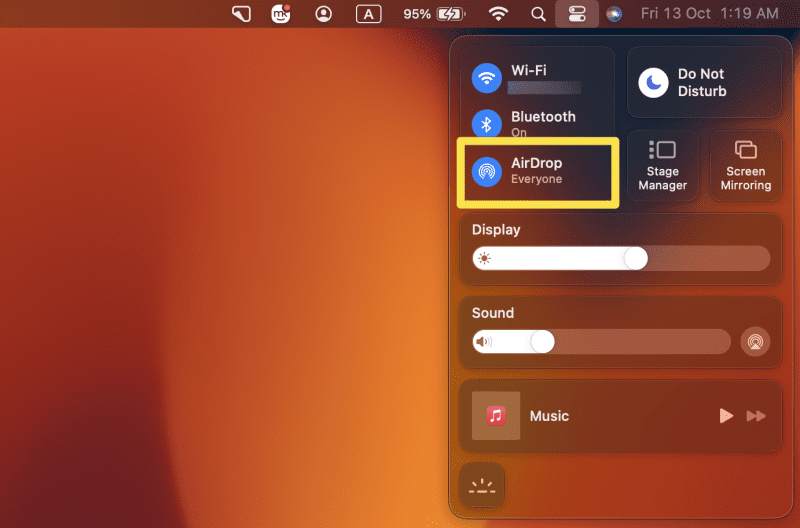Open Spotlight search icon

(538, 14)
